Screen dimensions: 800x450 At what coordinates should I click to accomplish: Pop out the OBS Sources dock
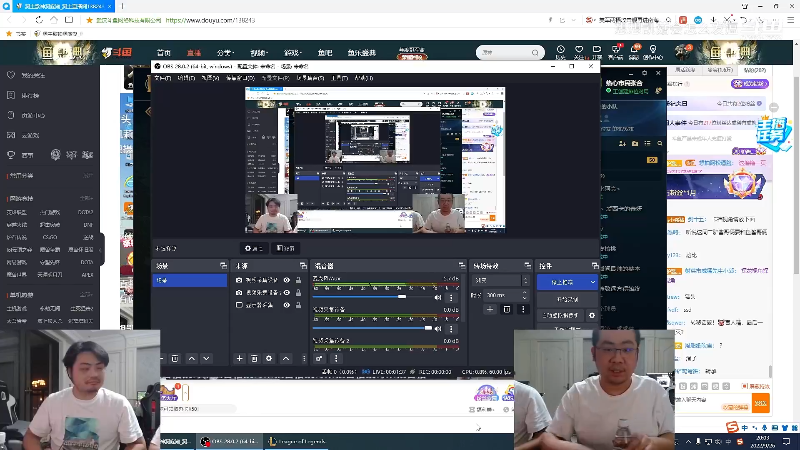pos(303,266)
